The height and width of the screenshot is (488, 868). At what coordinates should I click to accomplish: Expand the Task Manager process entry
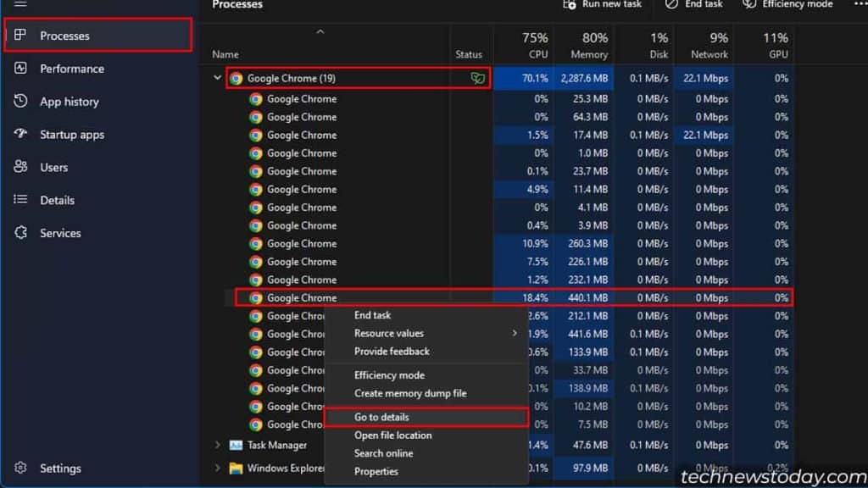pos(217,445)
